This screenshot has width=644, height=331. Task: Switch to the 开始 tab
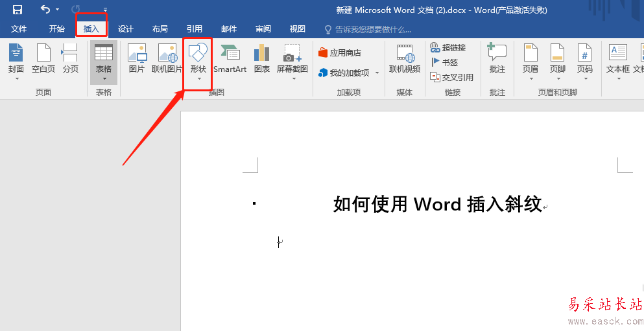pos(56,29)
